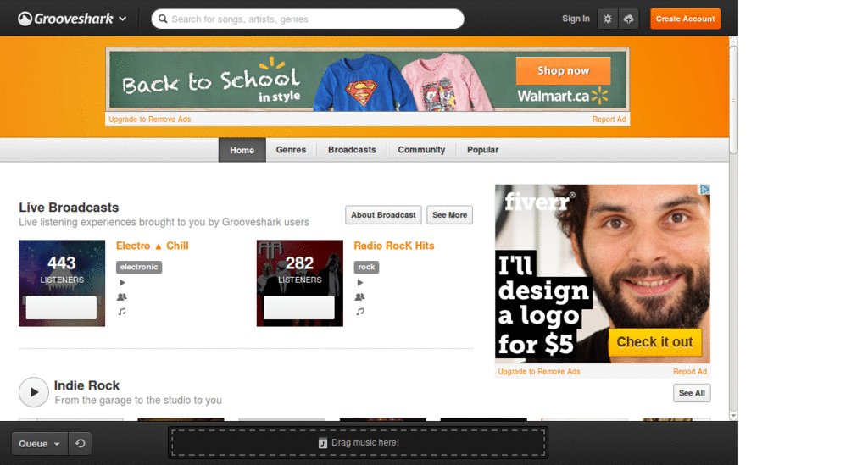
Task: Click the Grooveshark logo
Action: [x=65, y=19]
